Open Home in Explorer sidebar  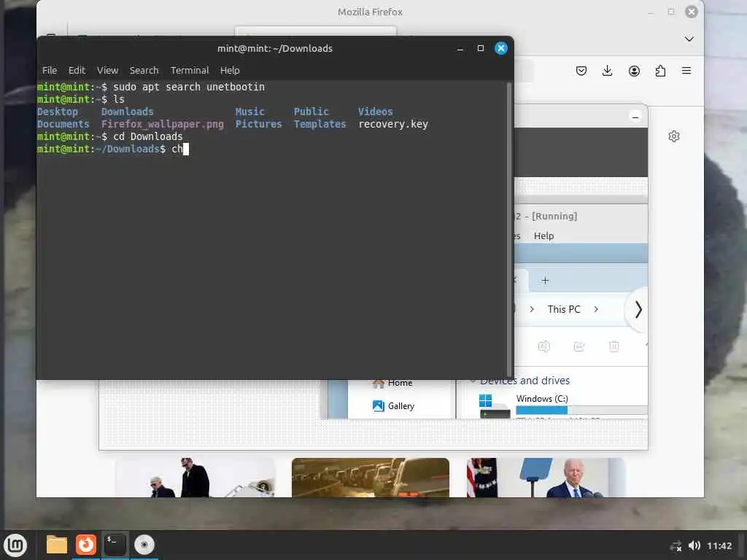click(392, 383)
